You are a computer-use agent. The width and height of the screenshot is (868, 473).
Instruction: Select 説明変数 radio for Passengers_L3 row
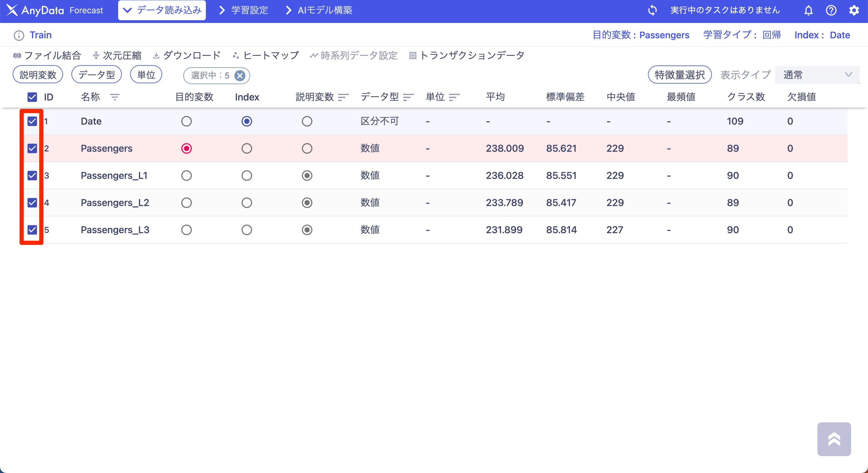[x=307, y=230]
